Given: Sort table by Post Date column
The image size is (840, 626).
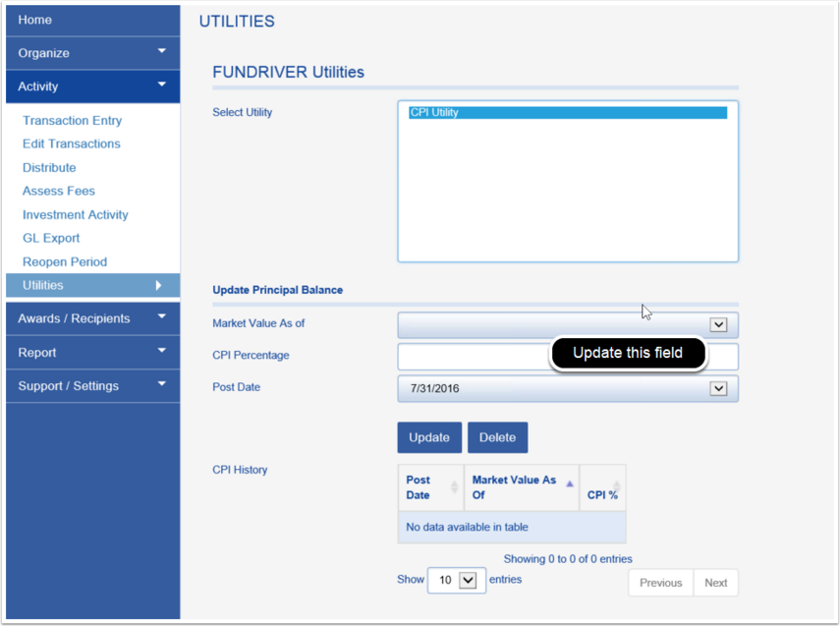Looking at the screenshot, I should tap(431, 487).
